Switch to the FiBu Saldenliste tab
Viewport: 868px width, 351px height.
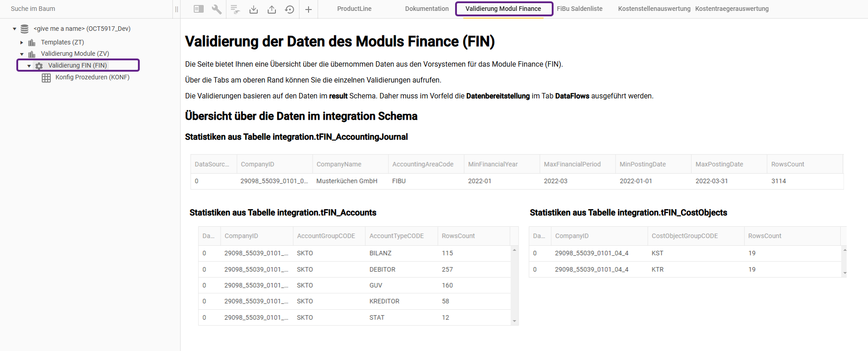click(579, 9)
